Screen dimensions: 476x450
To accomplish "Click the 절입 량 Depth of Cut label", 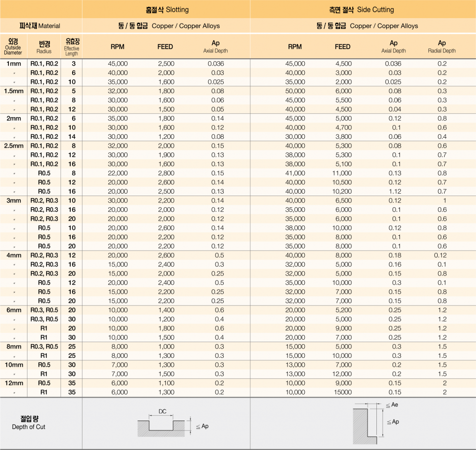I will (x=29, y=423).
